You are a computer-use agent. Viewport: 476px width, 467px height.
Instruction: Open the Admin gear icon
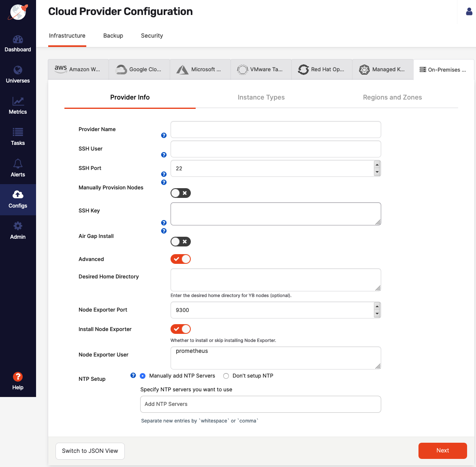pos(18,226)
